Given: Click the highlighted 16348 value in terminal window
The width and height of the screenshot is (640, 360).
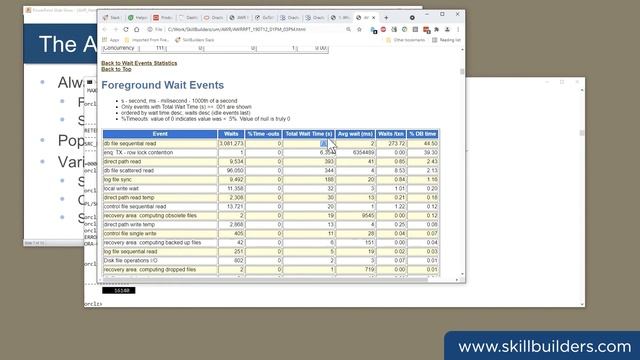Looking at the screenshot, I should (119, 291).
